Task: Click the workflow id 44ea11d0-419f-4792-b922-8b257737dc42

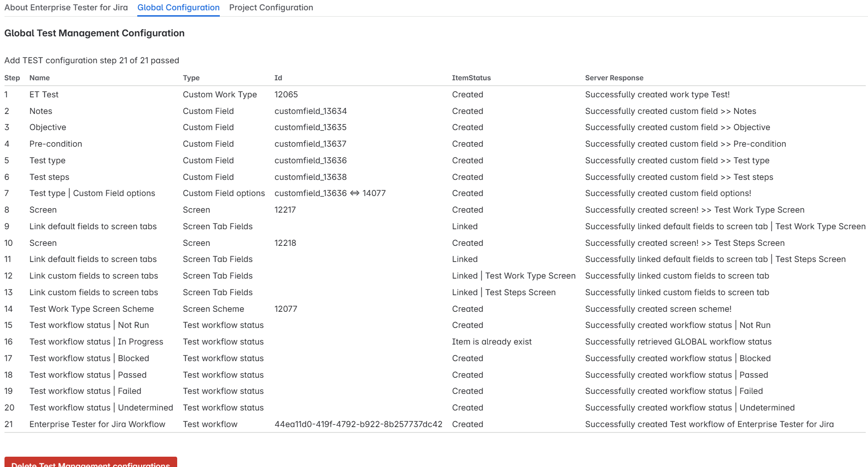Action: click(358, 424)
